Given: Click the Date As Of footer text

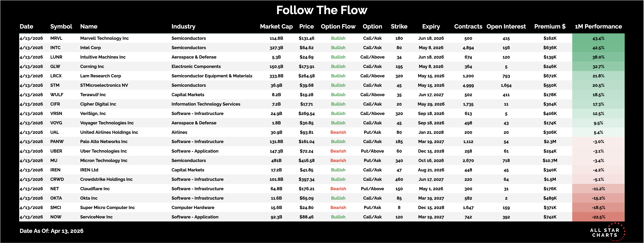Looking at the screenshot, I should (51, 231).
